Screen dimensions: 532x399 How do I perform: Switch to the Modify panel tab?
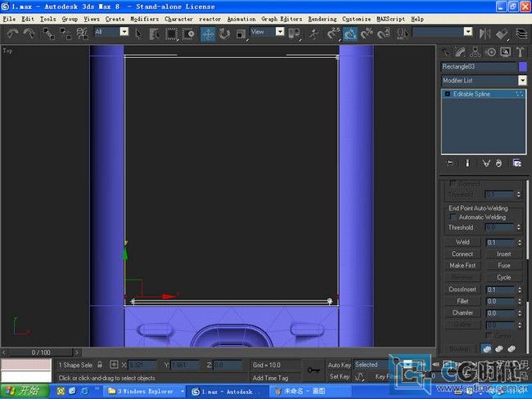point(460,52)
